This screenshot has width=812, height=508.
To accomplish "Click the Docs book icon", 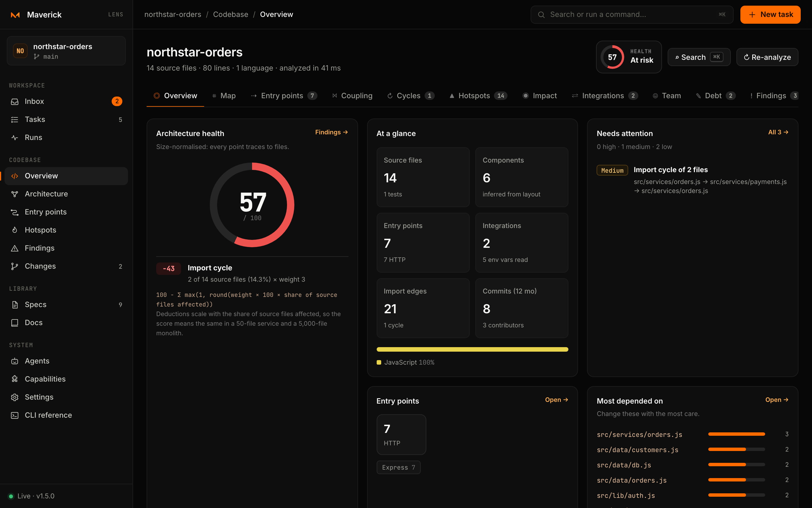I will tap(15, 323).
